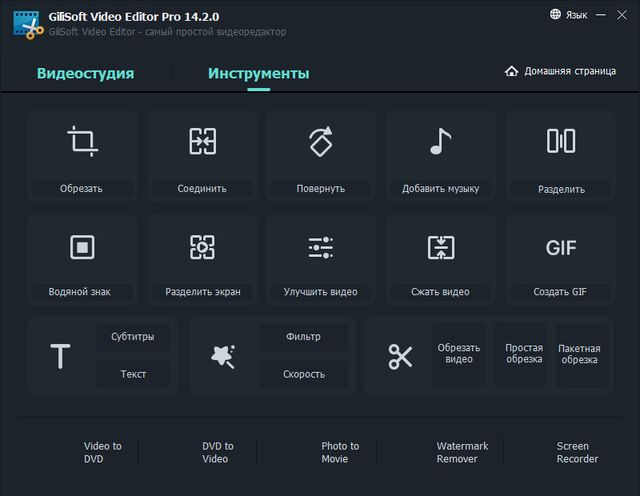Viewport: 640px width, 496px height.
Task: Open Enhance Video (Улучшить видео) sliders icon
Action: click(321, 247)
